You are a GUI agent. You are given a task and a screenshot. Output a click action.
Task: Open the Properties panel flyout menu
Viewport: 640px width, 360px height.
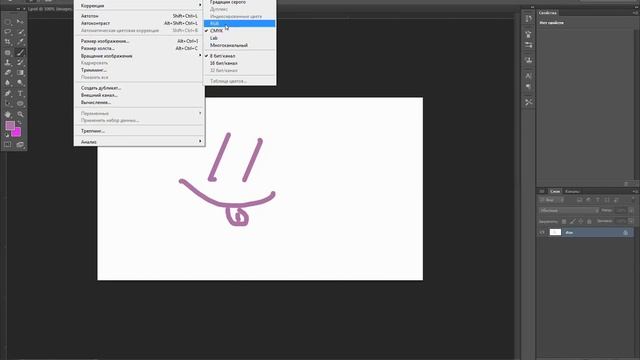point(635,13)
